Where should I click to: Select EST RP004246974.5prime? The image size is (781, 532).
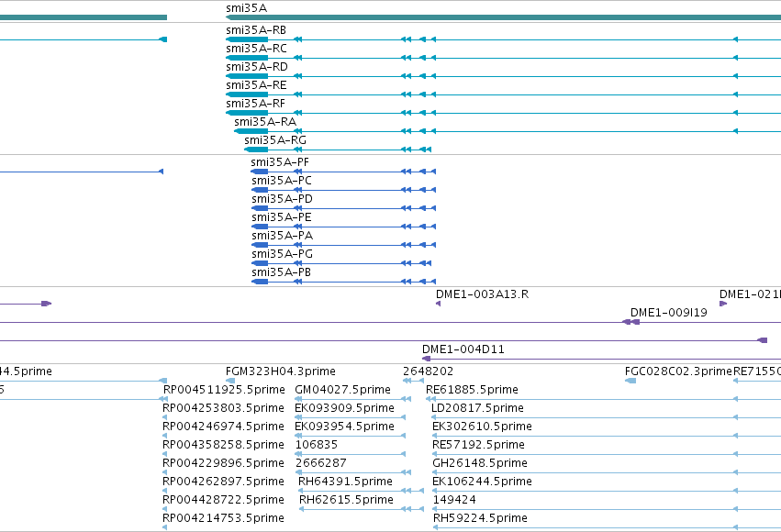(224, 427)
